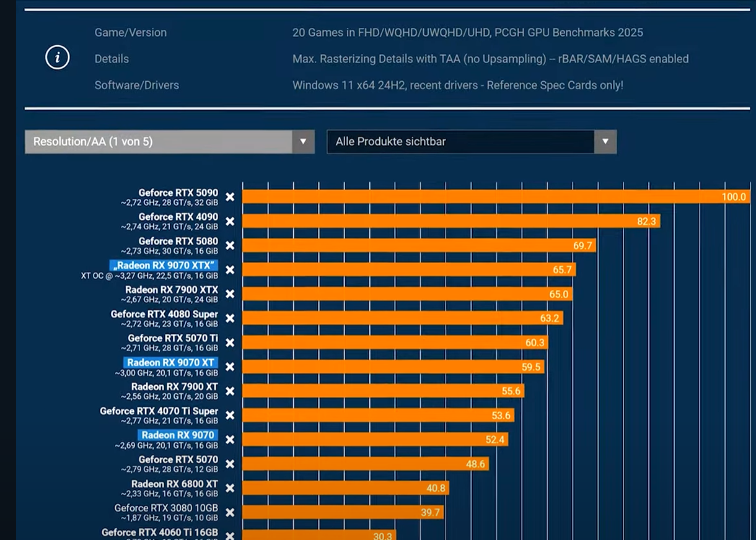The image size is (756, 540).
Task: Remove Geforce RTX 5090 row with its X
Action: click(x=230, y=197)
